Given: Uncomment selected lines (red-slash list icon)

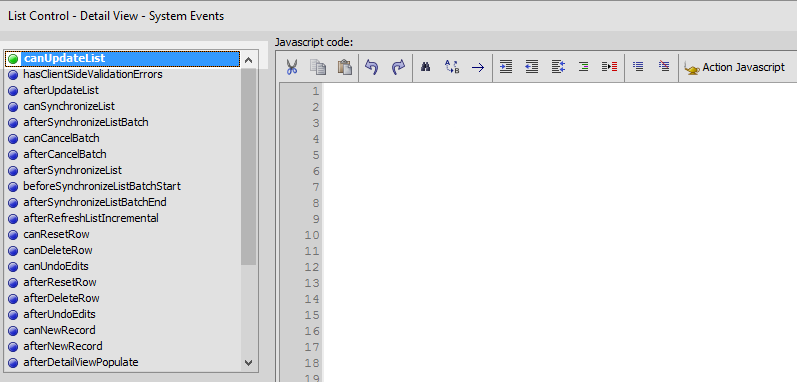Looking at the screenshot, I should click(664, 66).
